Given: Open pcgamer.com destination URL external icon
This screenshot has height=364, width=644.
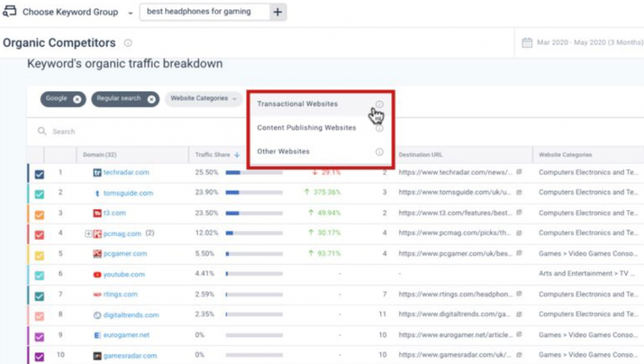Looking at the screenshot, I should pyautogui.click(x=519, y=253).
